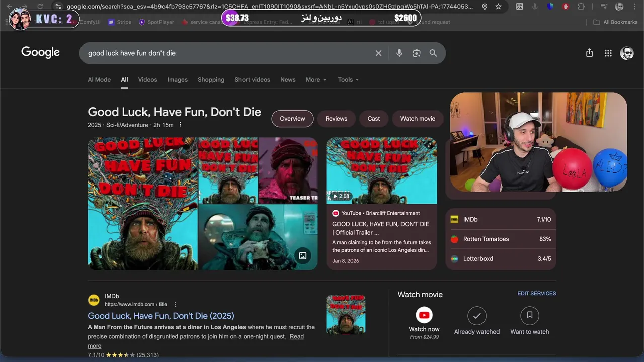644x362 pixels.
Task: Open the All Bookmarks folder
Action: tap(615, 22)
